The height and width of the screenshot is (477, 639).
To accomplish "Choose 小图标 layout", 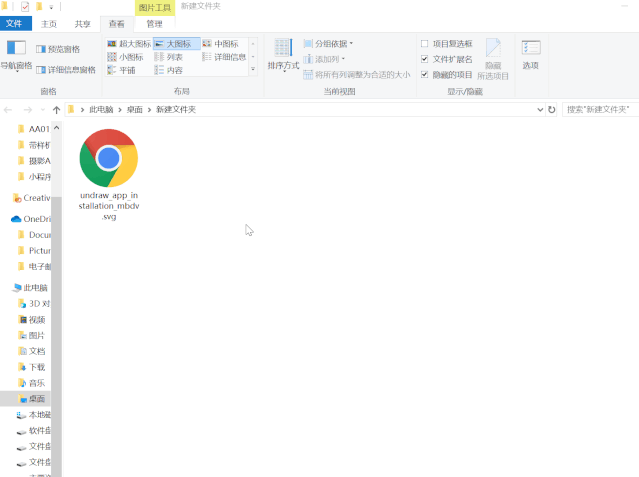I will click(125, 57).
